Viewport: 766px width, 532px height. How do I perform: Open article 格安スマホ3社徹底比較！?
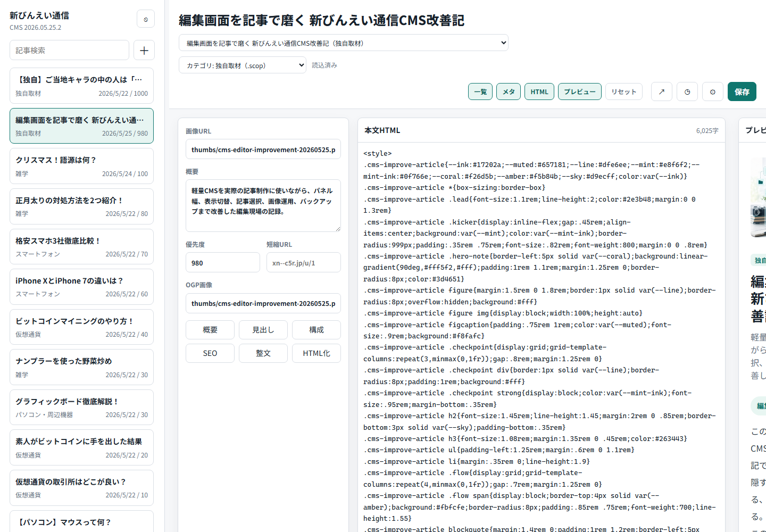pyautogui.click(x=82, y=246)
